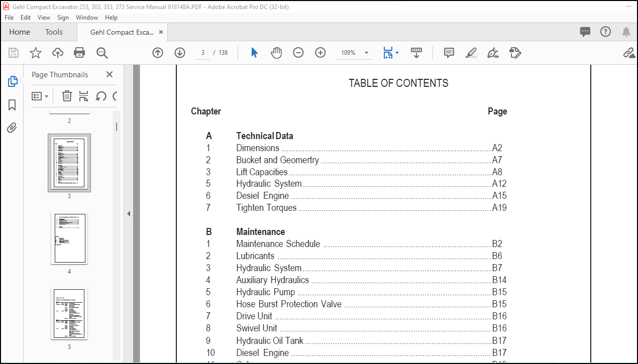Viewport: 638px width, 364px height.
Task: Open the Sign menu
Action: (x=63, y=17)
